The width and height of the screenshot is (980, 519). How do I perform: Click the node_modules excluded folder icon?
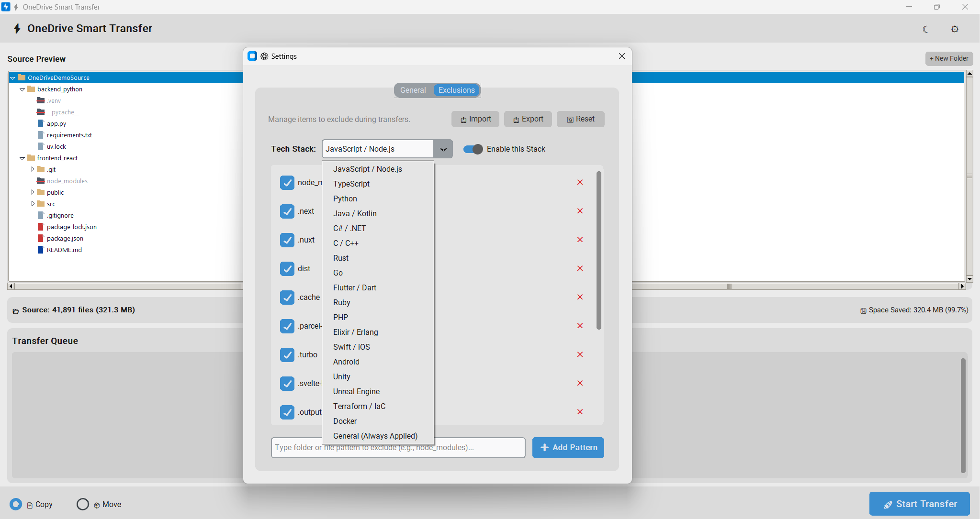click(x=41, y=181)
